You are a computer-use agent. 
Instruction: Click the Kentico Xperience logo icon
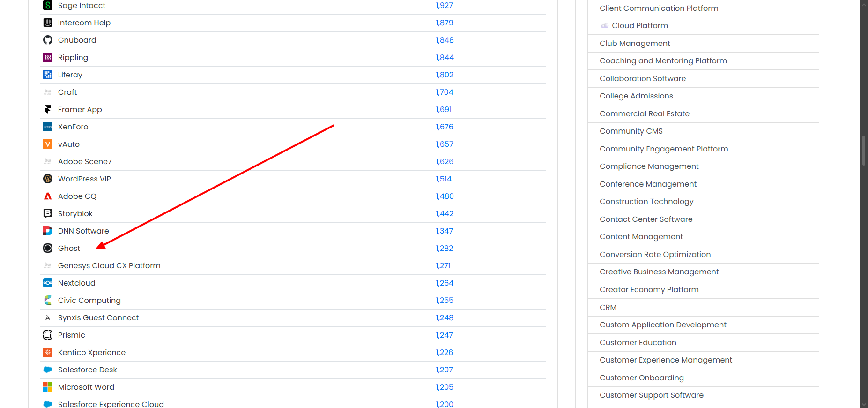48,352
